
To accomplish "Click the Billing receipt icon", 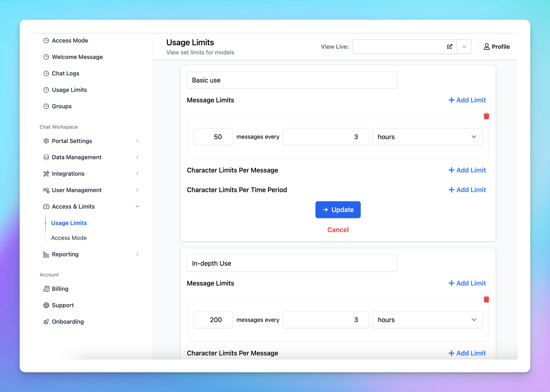I will [x=46, y=289].
